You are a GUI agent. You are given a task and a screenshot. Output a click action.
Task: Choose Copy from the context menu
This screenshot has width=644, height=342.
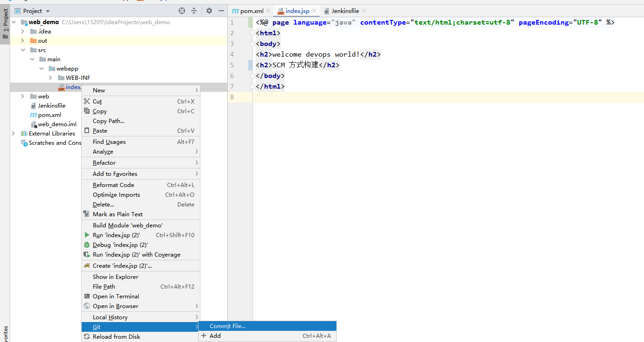pyautogui.click(x=141, y=111)
